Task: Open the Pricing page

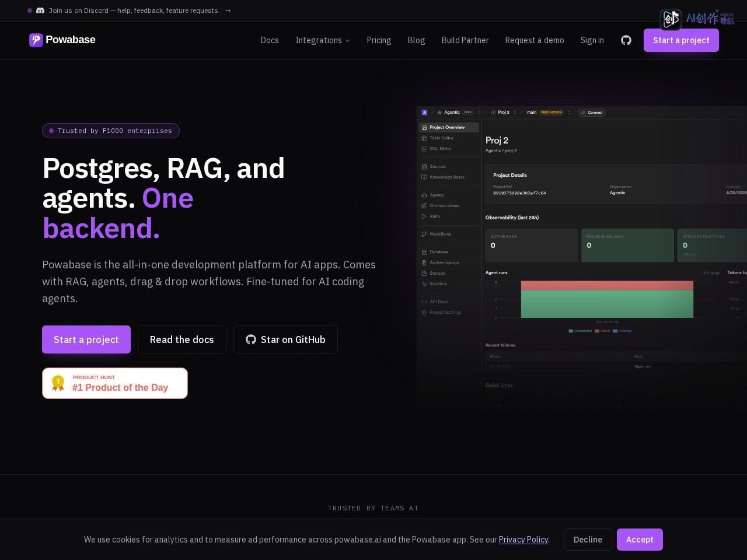Action: (x=379, y=40)
